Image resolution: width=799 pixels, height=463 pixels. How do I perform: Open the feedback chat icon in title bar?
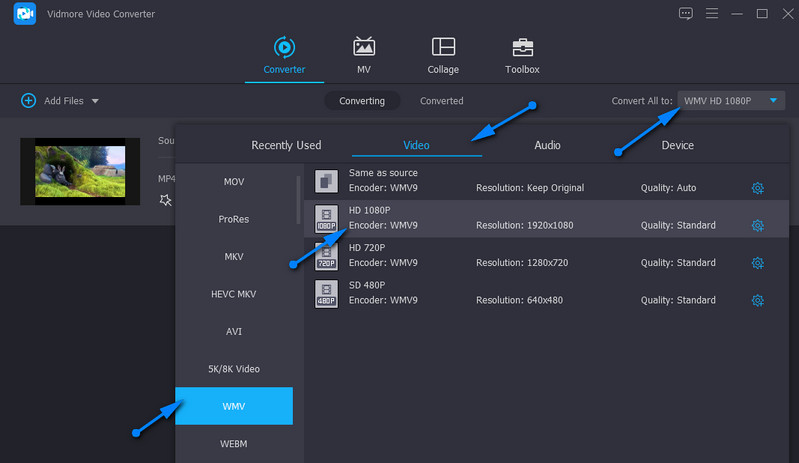tap(685, 13)
